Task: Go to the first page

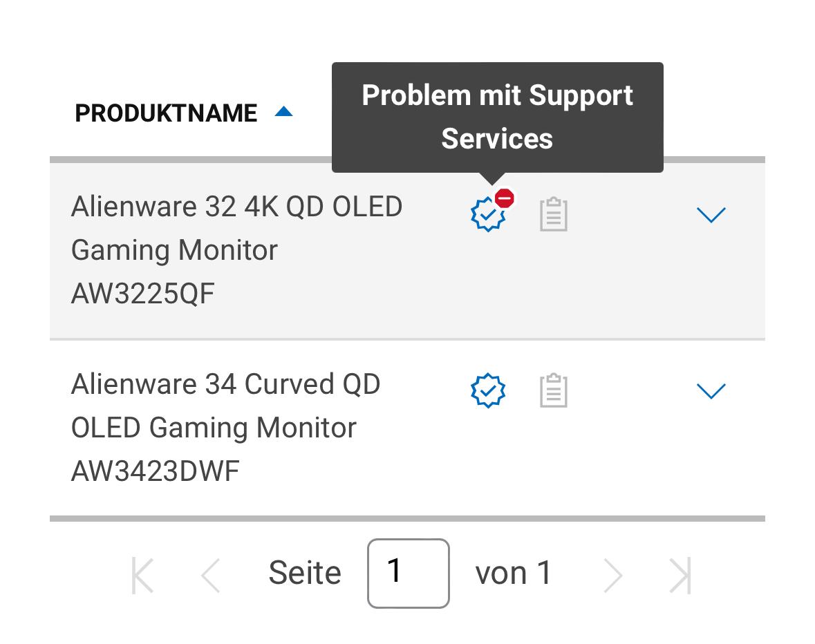Action: coord(142,575)
